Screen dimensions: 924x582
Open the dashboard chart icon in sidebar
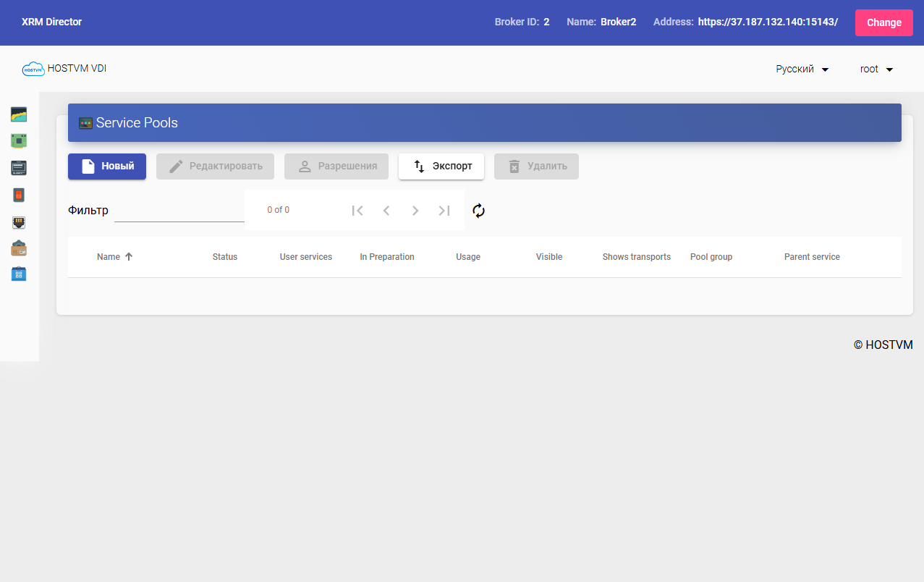19,114
